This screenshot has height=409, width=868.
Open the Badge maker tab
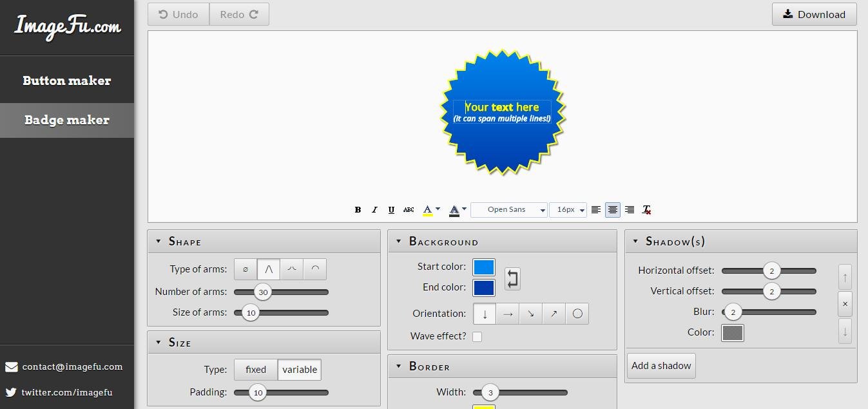67,120
